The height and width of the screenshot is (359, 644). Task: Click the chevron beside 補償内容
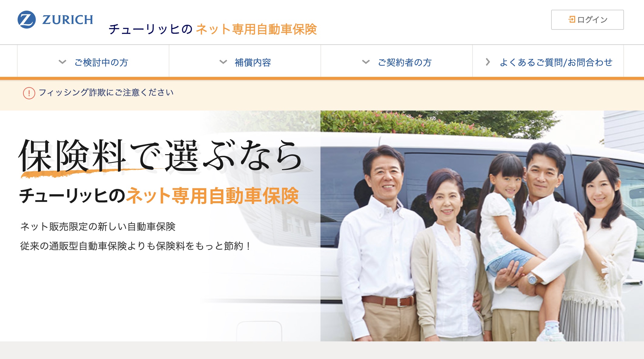tap(223, 62)
